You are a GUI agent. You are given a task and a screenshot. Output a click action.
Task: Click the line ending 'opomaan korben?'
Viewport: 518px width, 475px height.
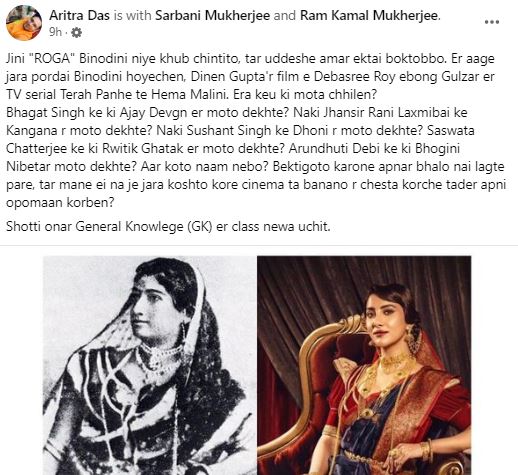click(60, 203)
